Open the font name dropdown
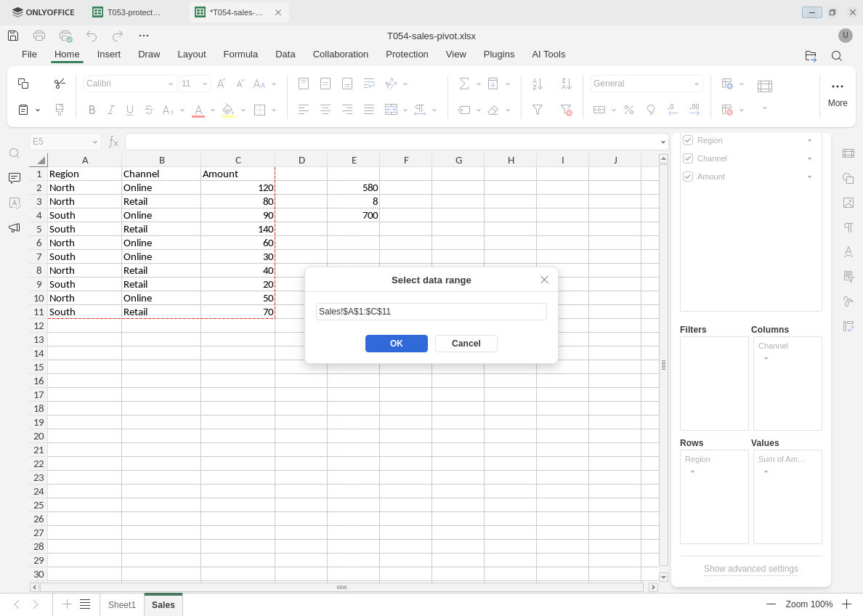863x616 pixels. 171,84
